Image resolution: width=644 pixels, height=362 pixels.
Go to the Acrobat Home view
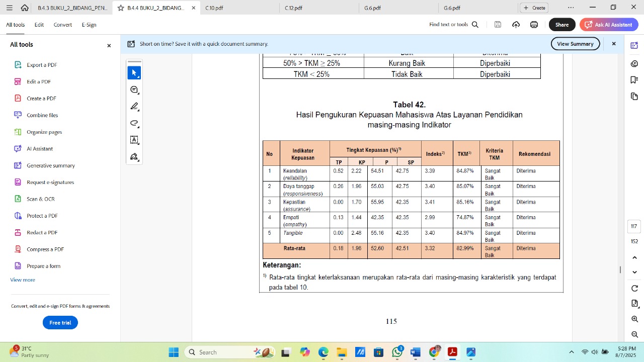pos(25,8)
